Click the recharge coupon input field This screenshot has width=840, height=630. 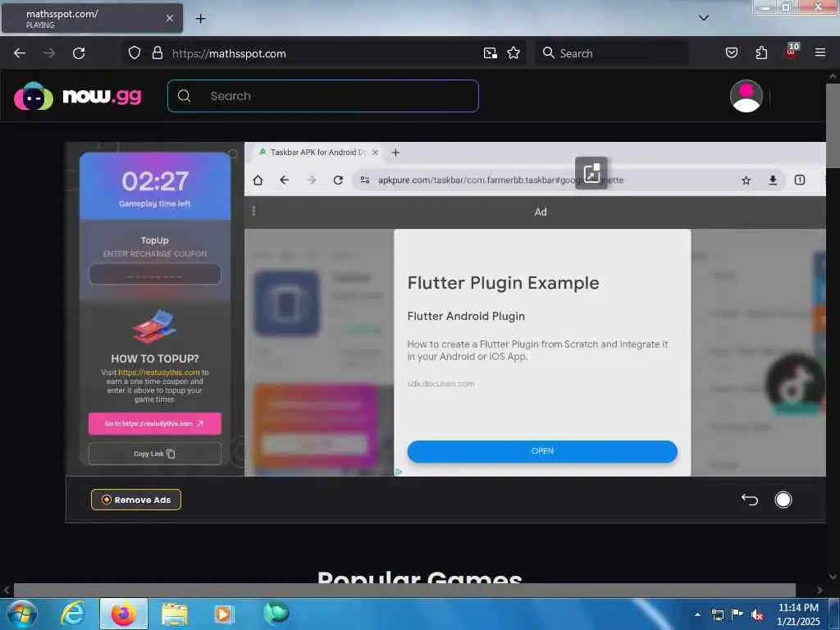(155, 274)
